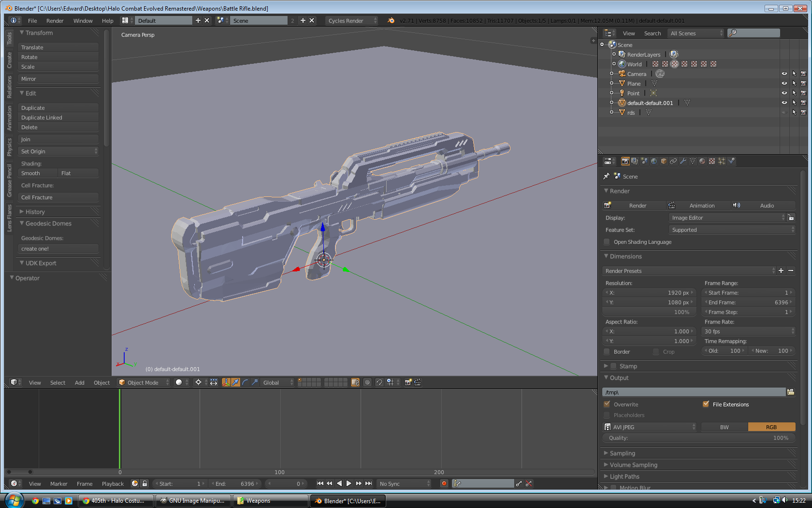Click the Object constraints chain icon
Image resolution: width=812 pixels, height=508 pixels.
click(673, 161)
